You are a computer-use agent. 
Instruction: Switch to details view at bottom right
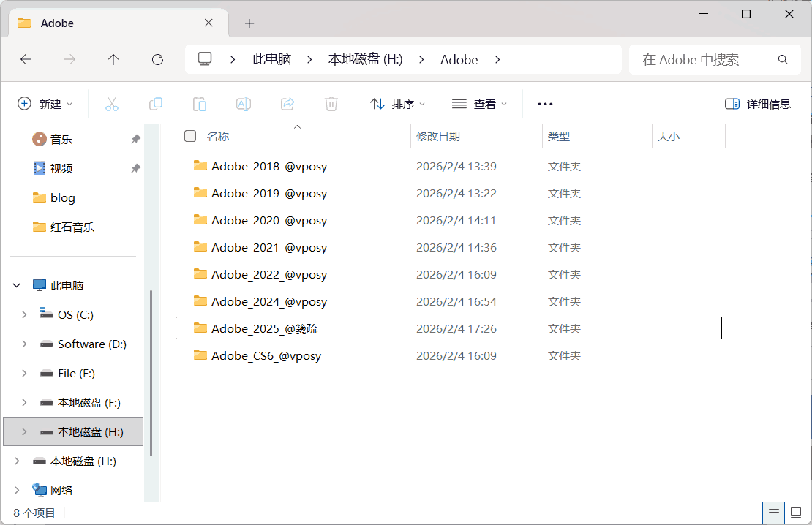pos(773,513)
